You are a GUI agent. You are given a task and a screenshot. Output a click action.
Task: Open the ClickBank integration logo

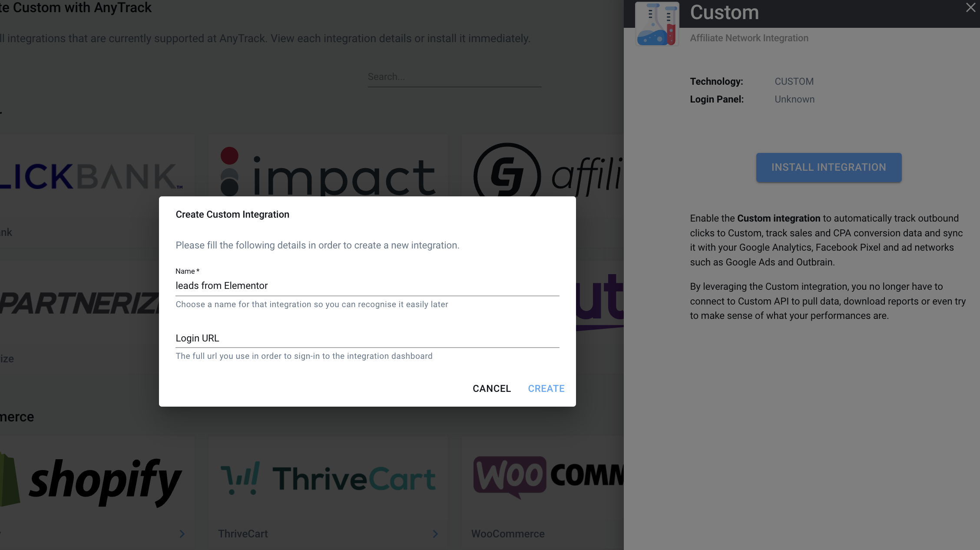(x=92, y=177)
